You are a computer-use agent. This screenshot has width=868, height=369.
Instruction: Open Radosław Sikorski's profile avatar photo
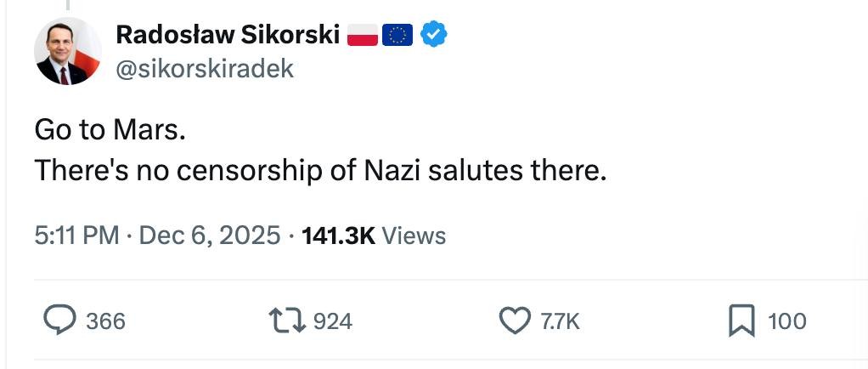(68, 51)
